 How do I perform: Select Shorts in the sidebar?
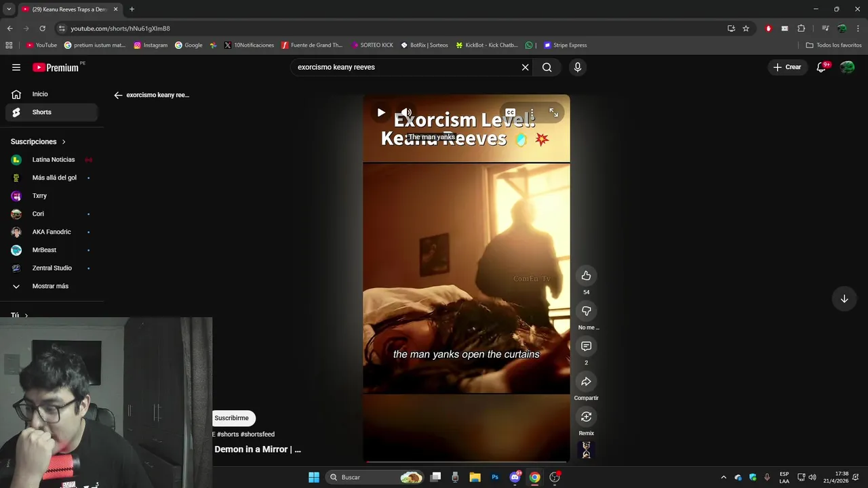point(52,112)
